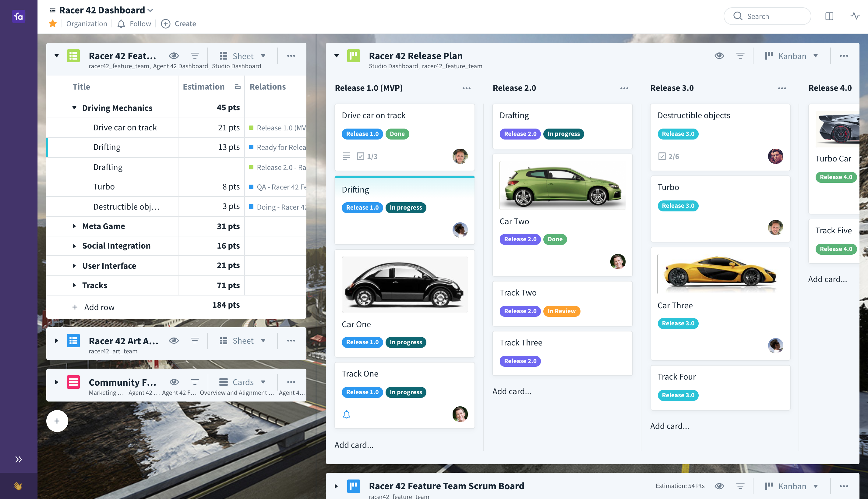Image resolution: width=868 pixels, height=499 pixels.
Task: Click the floating plus button at bottom left
Action: 57,421
